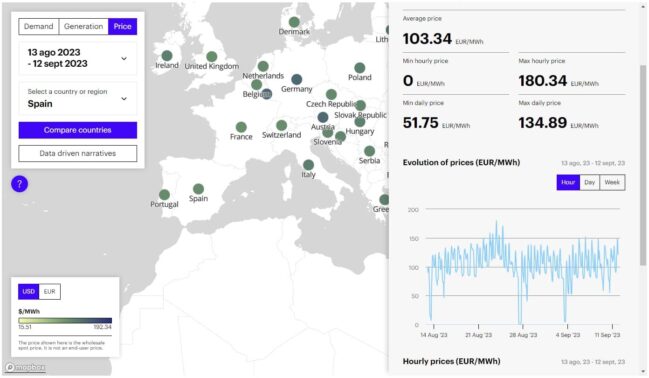Click the $/MWh color gradient legend

tap(65, 320)
